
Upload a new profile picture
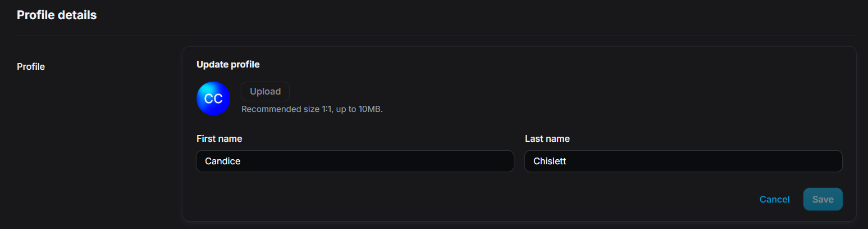tap(265, 91)
